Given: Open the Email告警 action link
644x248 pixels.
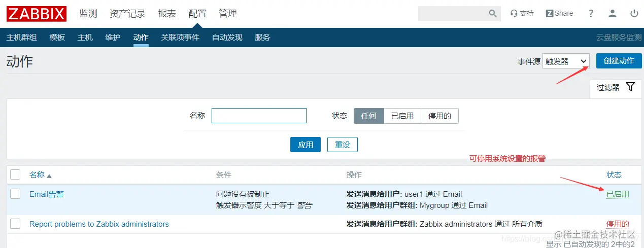Looking at the screenshot, I should click(x=47, y=194).
